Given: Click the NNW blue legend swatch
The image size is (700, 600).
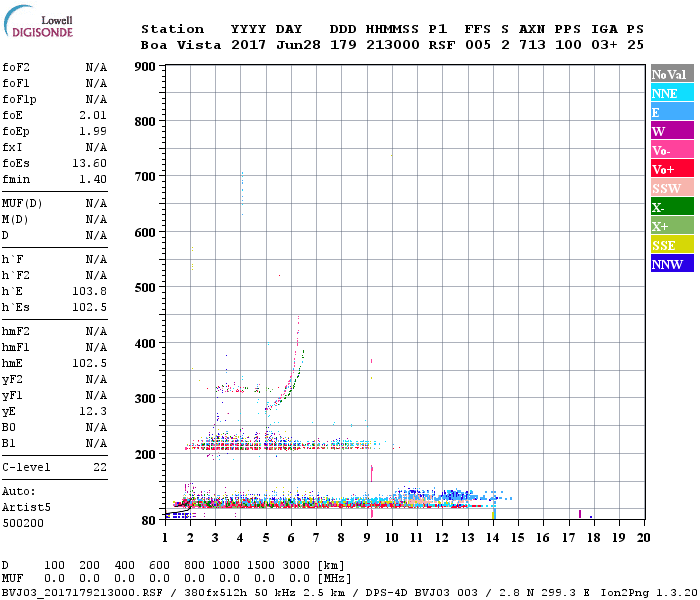Looking at the screenshot, I should pos(672,263).
